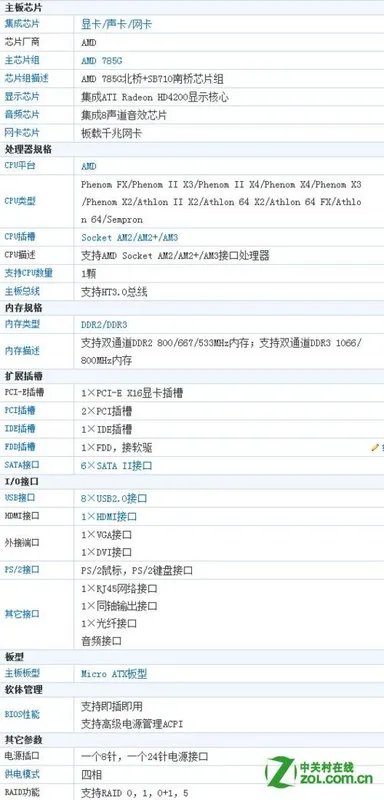Select the 软体管理 section header
384x800 pixels.
23,690
